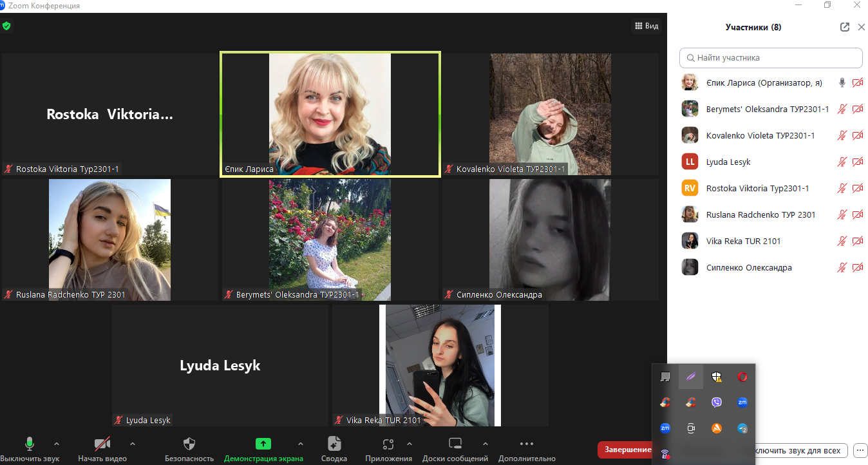The image size is (868, 465).
Task: Start screen sharing with Демонстрация экрана
Action: pos(263,449)
